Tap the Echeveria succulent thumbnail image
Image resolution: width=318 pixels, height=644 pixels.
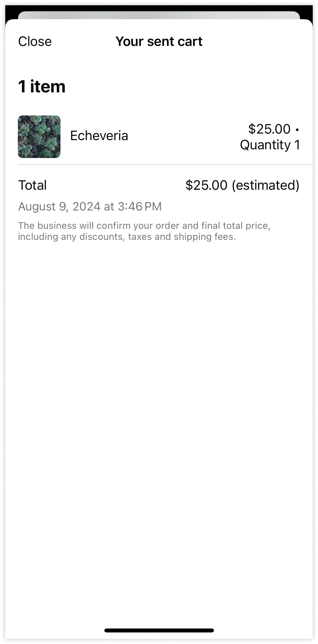click(39, 137)
